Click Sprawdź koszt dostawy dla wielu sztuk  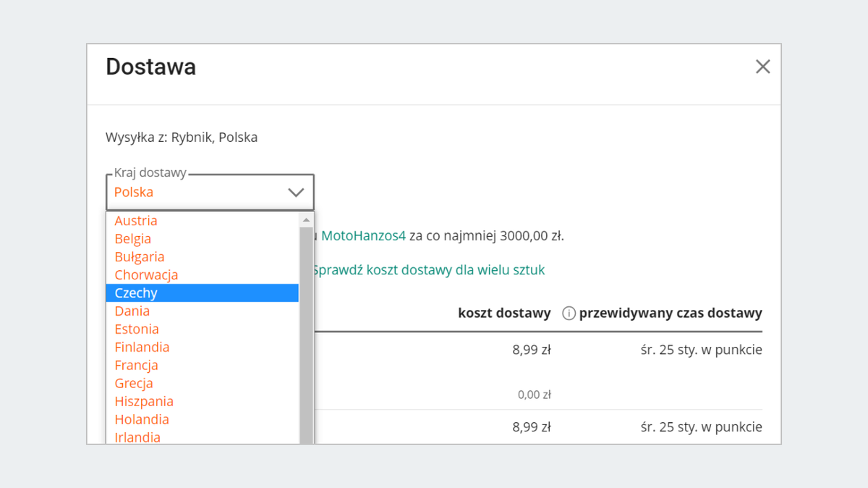[429, 270]
